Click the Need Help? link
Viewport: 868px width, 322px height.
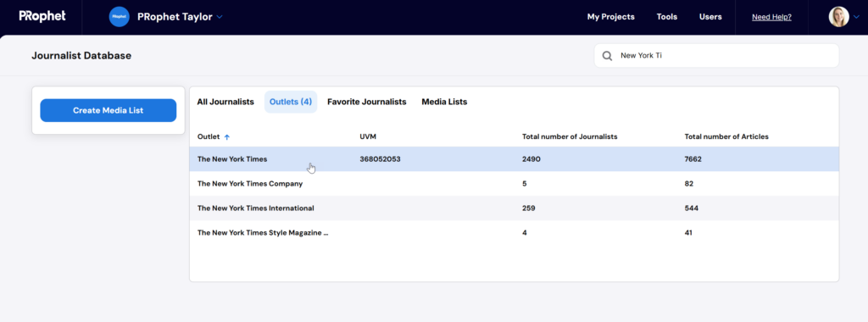pos(771,17)
